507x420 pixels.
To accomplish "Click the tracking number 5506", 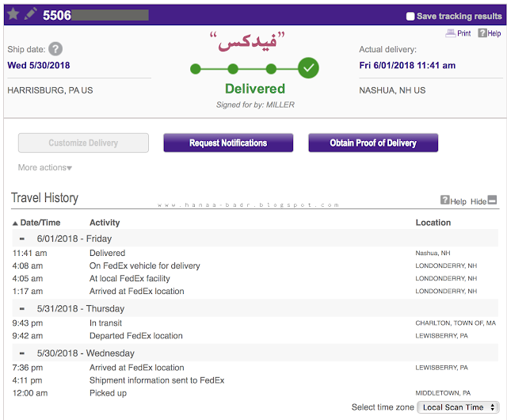I will pyautogui.click(x=57, y=15).
